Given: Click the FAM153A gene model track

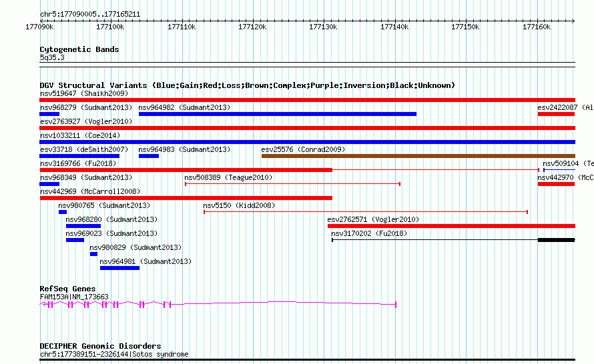Looking at the screenshot, I should pos(218,304).
